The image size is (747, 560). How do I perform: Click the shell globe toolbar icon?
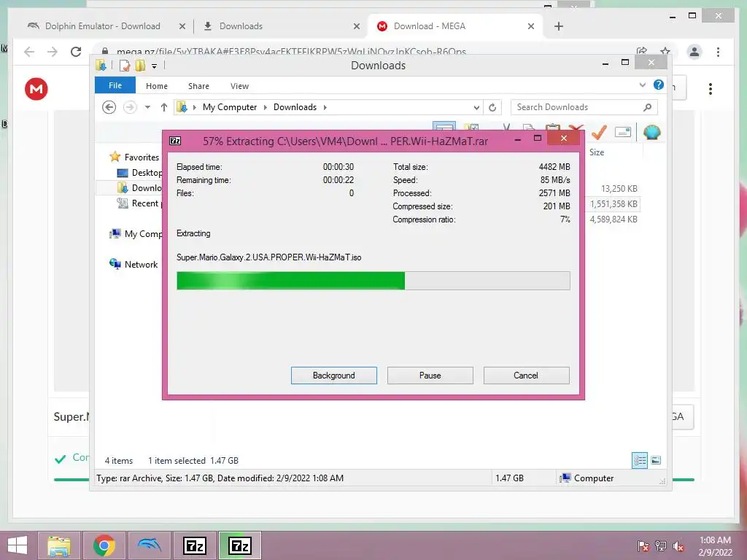coord(651,132)
